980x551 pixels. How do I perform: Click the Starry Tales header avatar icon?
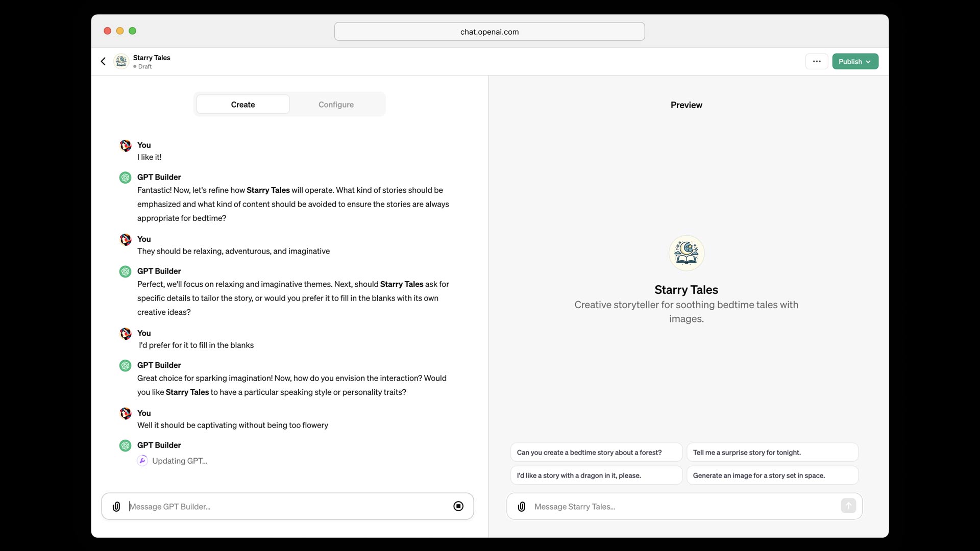coord(121,61)
